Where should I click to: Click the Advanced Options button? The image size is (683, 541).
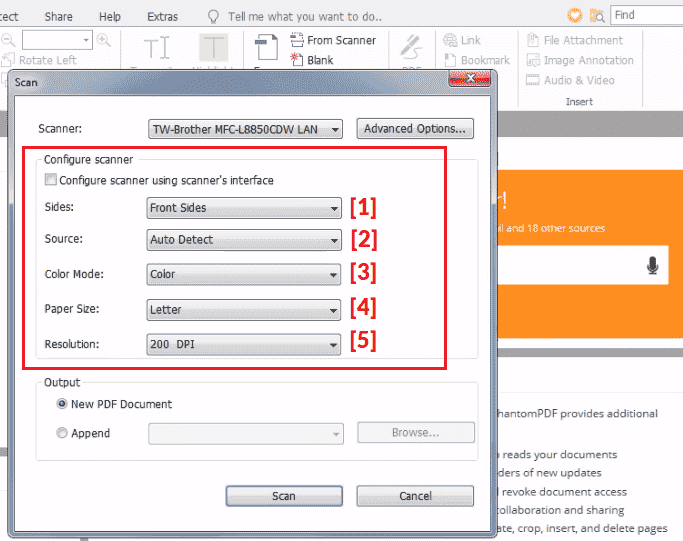point(415,128)
